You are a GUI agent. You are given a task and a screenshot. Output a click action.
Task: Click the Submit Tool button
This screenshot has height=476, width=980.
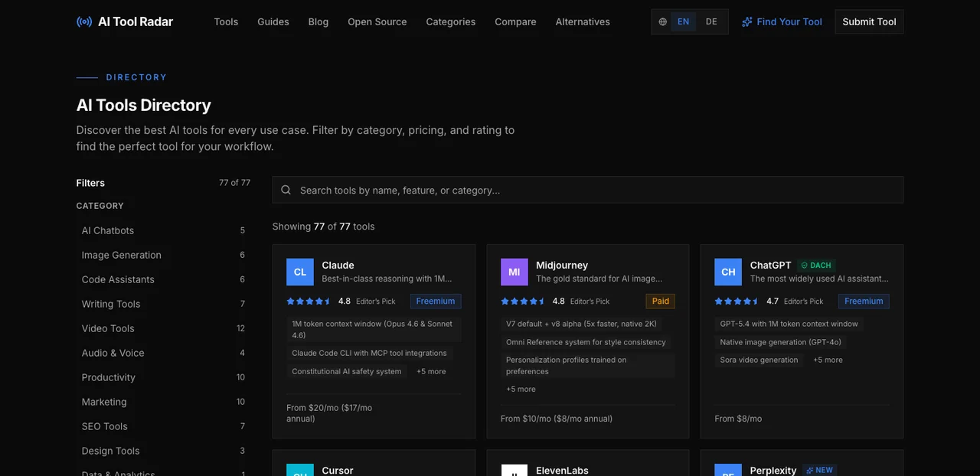(x=869, y=21)
